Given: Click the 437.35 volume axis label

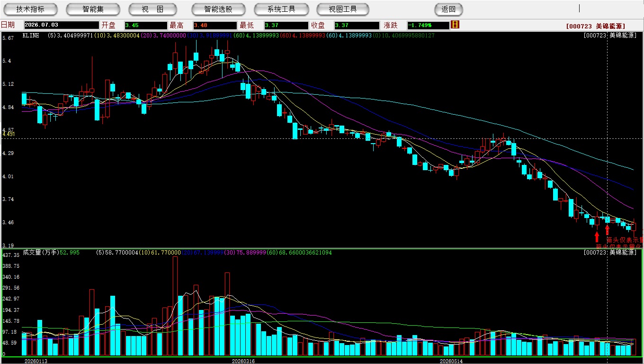Looking at the screenshot, I should pyautogui.click(x=10, y=255).
